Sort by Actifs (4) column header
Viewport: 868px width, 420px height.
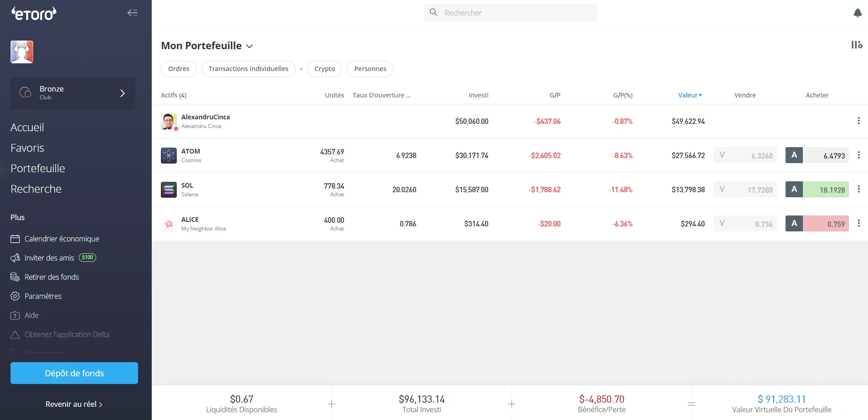tap(174, 95)
